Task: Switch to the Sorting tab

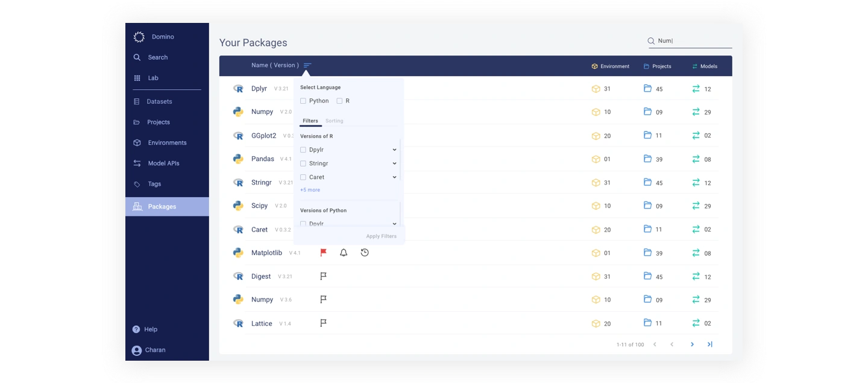Action: (335, 121)
